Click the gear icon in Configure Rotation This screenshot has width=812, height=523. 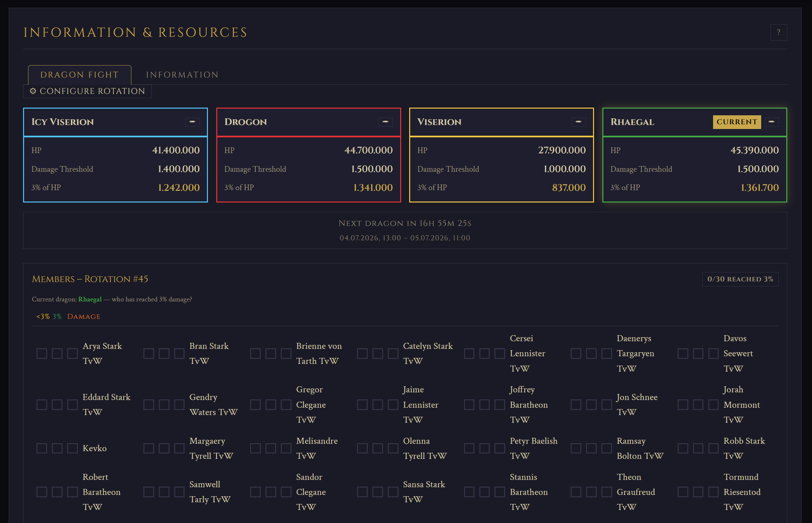coord(33,91)
